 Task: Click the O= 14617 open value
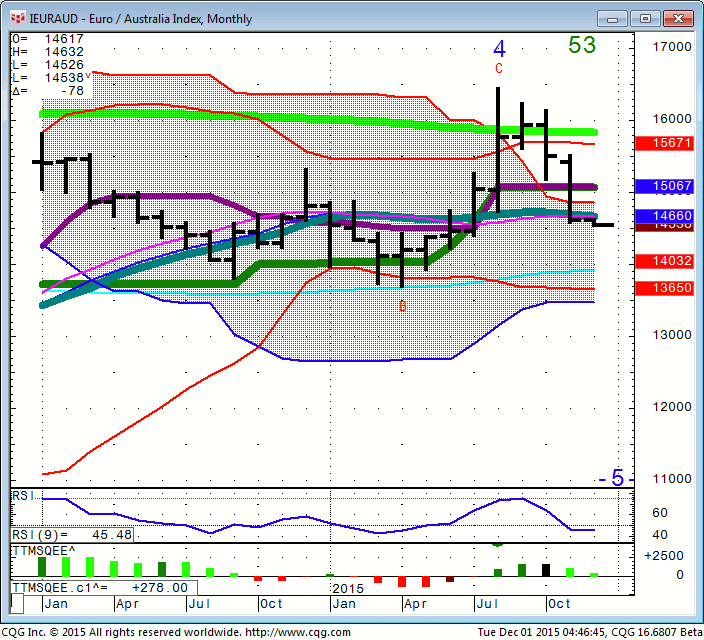[x=48, y=39]
